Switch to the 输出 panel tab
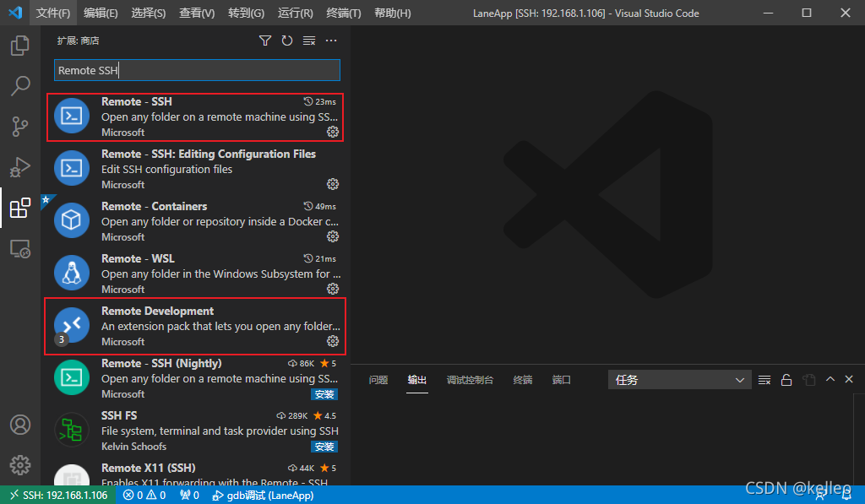This screenshot has width=865, height=504. coord(417,380)
